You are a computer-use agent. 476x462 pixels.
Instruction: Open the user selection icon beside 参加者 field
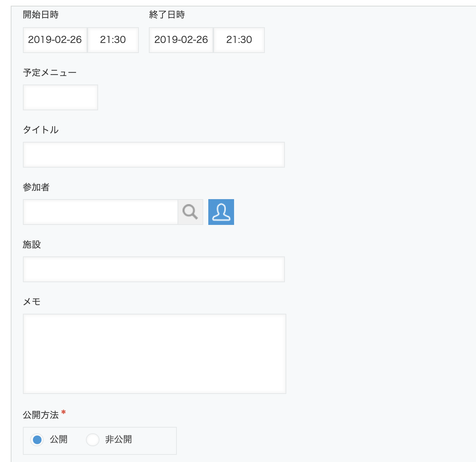(x=221, y=212)
